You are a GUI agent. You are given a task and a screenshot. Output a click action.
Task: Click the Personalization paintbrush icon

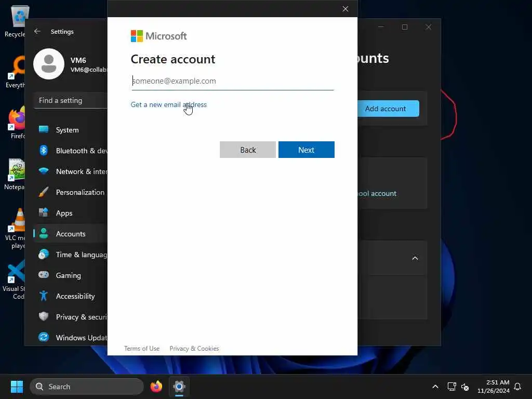(44, 192)
